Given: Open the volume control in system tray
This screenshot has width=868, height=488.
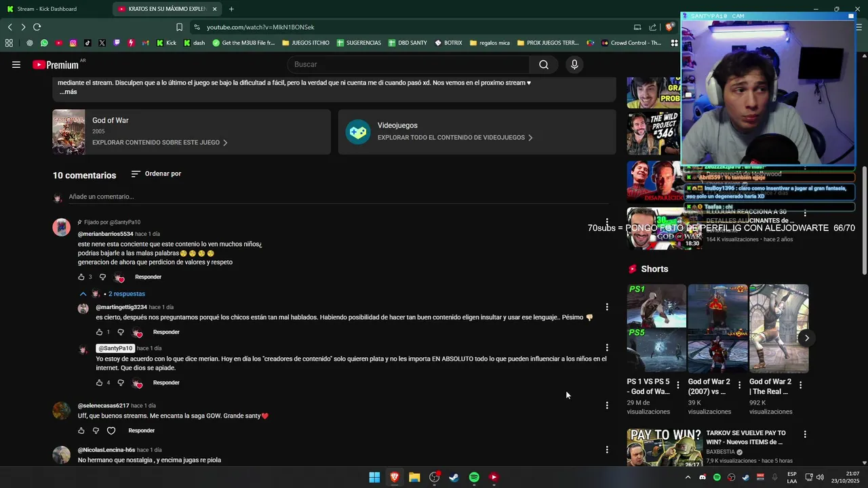Looking at the screenshot, I should (x=820, y=477).
